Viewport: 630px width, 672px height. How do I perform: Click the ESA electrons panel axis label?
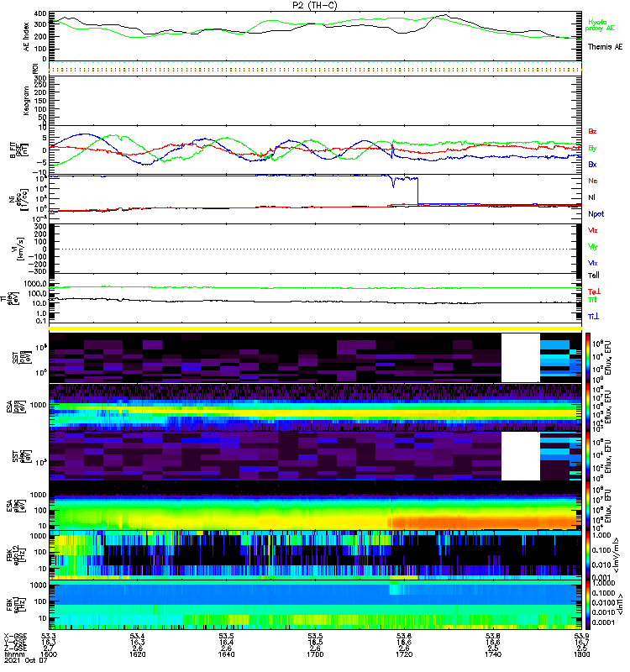15,505
